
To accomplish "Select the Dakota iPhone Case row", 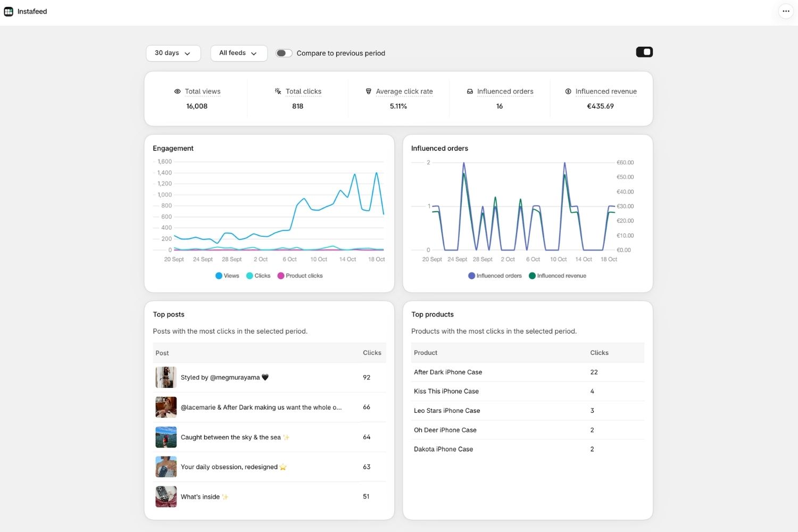I will point(528,449).
